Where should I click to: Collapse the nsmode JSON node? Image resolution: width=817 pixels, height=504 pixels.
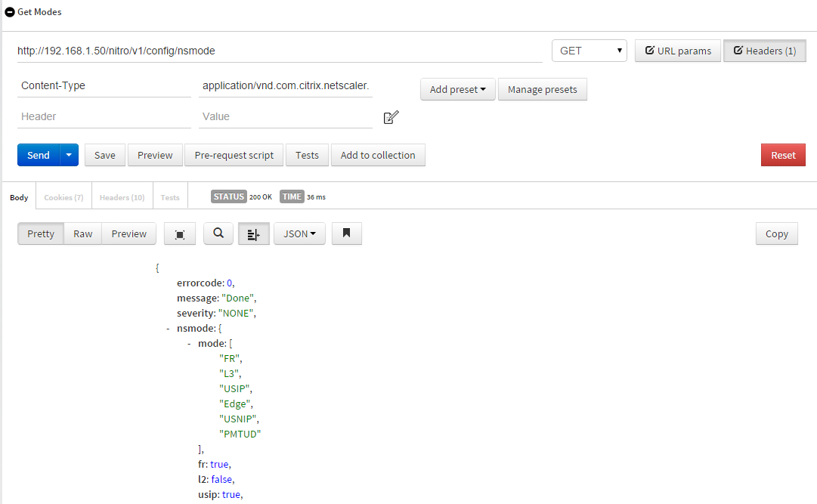pyautogui.click(x=168, y=329)
